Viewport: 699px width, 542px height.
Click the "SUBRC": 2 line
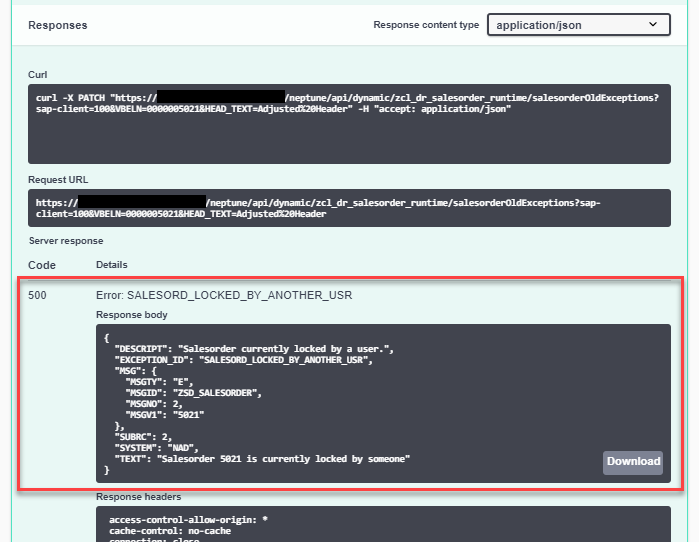[x=143, y=437]
